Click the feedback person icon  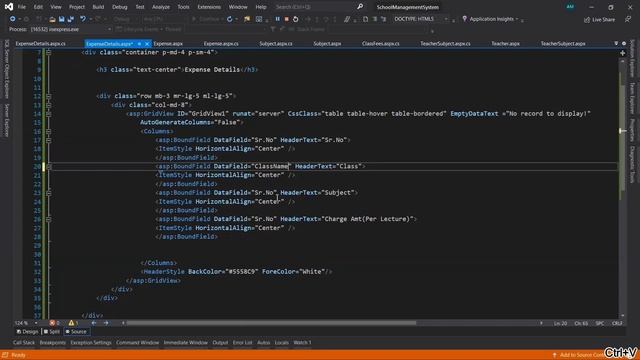click(628, 19)
